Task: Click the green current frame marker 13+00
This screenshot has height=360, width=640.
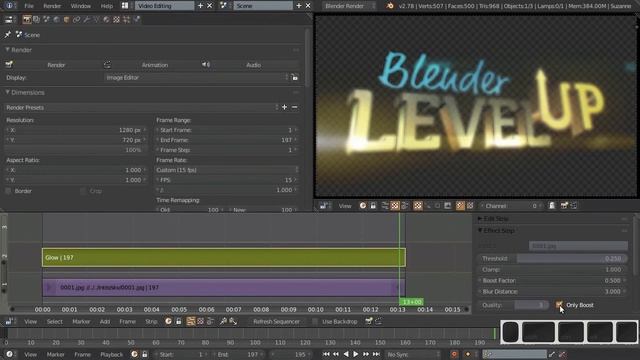Action: coord(411,302)
